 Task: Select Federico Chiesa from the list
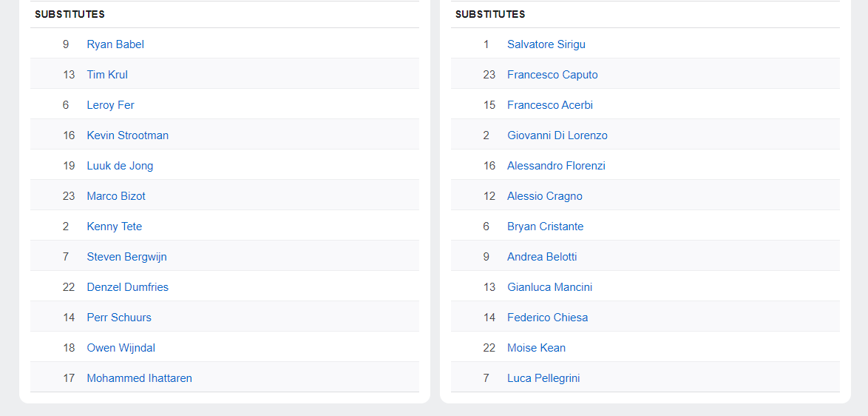[x=547, y=318]
